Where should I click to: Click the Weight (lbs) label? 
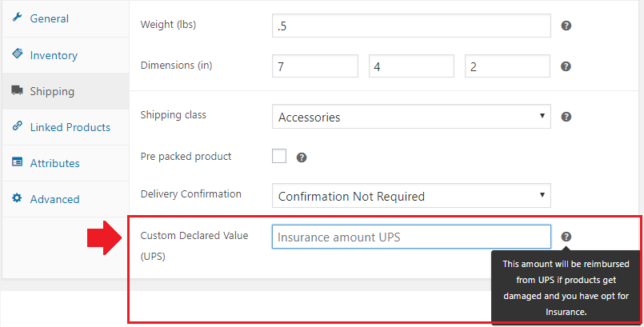pyautogui.click(x=168, y=25)
